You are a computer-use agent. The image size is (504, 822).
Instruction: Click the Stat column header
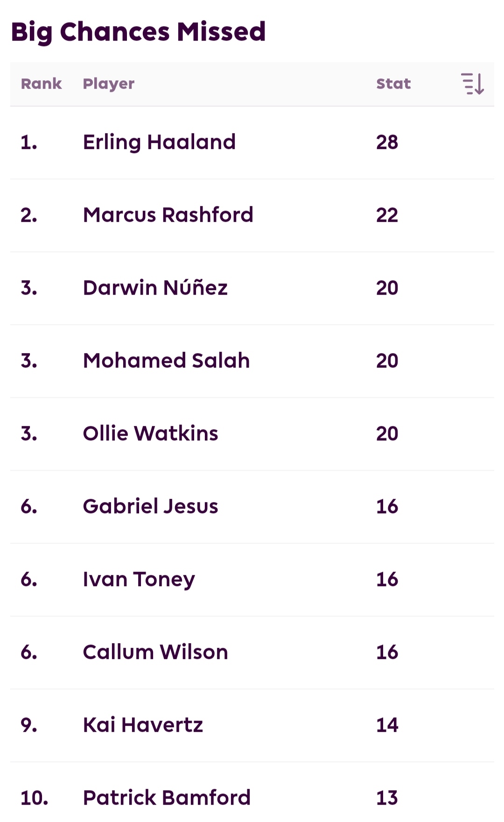coord(393,84)
